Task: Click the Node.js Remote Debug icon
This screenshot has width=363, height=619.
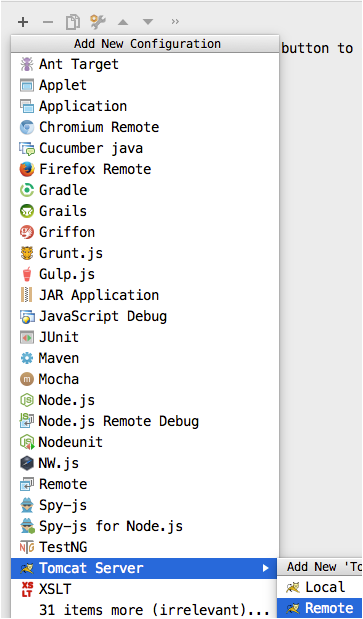Action: click(x=27, y=421)
